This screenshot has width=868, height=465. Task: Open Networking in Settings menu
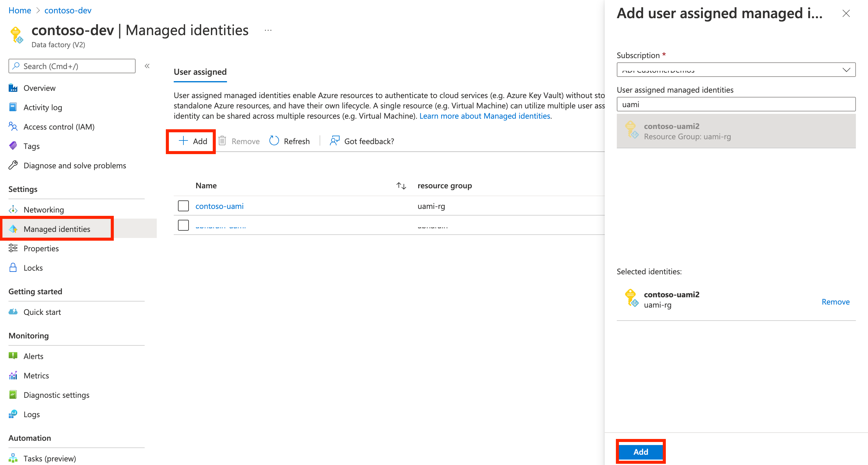tap(44, 209)
